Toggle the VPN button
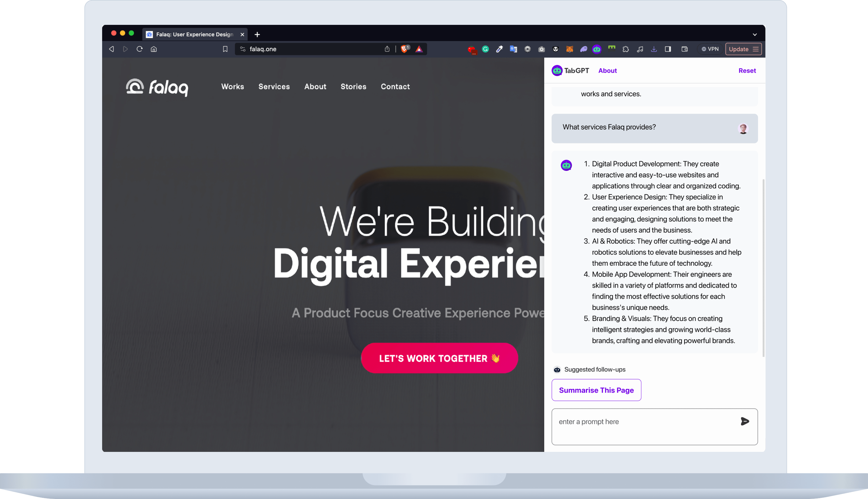The height and width of the screenshot is (499, 868). click(710, 49)
